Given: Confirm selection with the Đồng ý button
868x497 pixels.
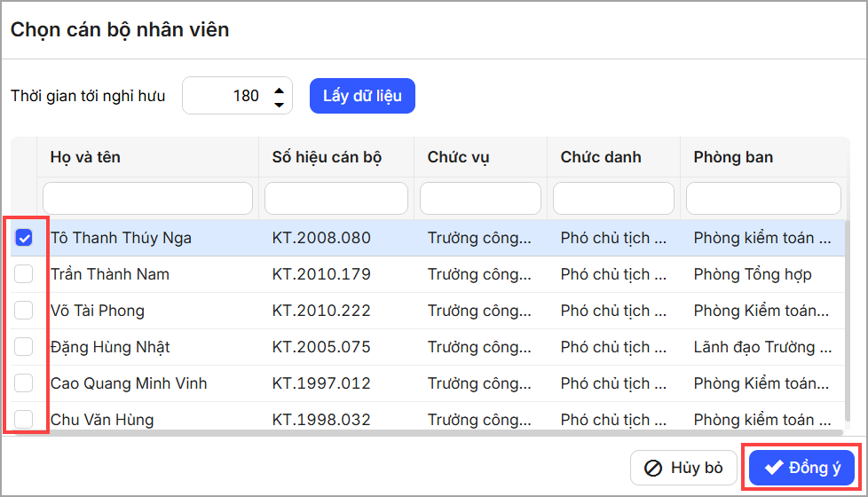Looking at the screenshot, I should pyautogui.click(x=801, y=468).
